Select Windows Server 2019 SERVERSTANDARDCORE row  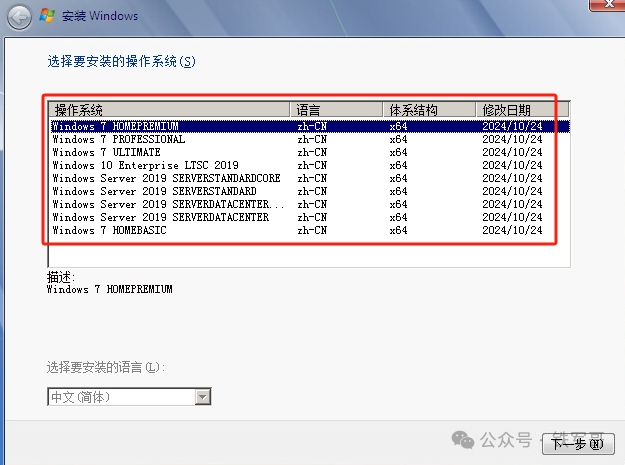pos(310,178)
